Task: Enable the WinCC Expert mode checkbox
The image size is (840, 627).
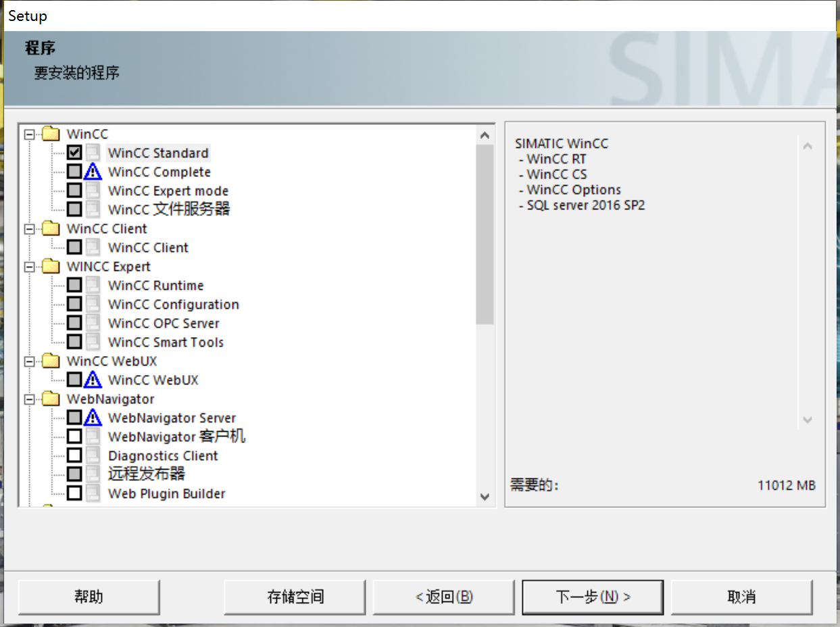Action: coord(74,191)
